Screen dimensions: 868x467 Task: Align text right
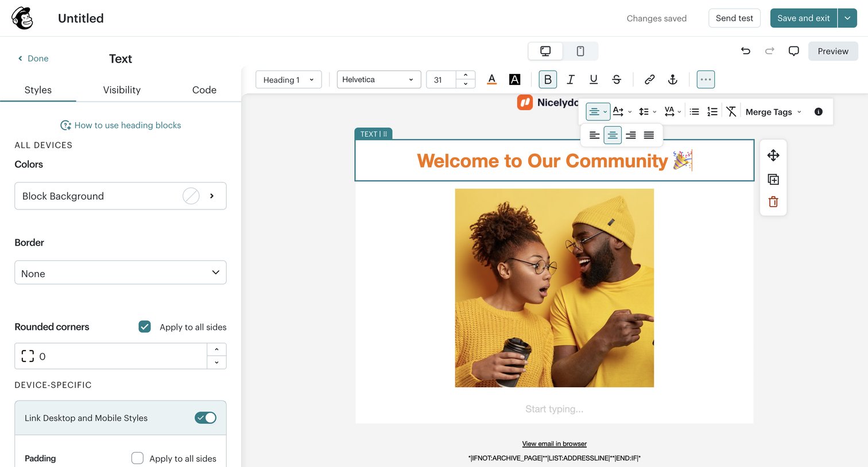[631, 135]
